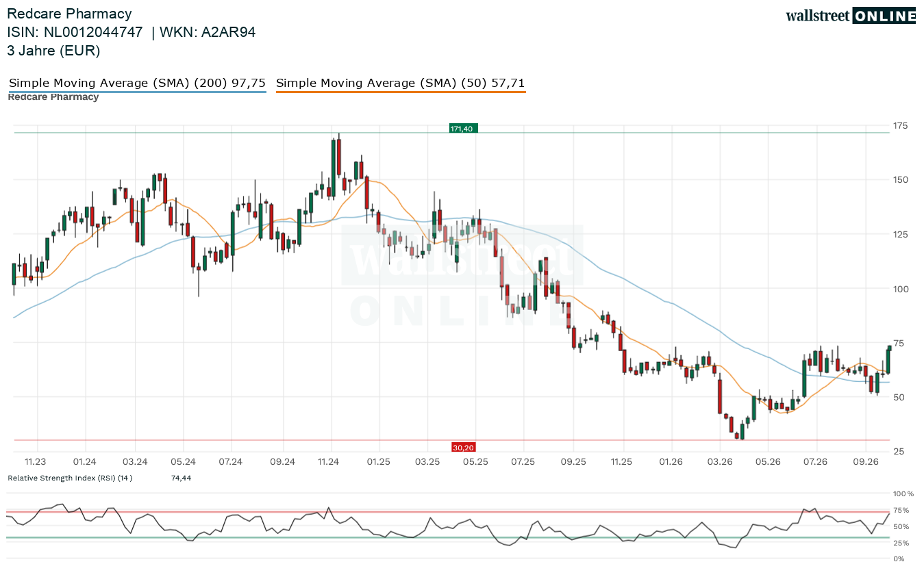Click the 03.24 date axis label
The height and width of the screenshot is (577, 924).
pyautogui.click(x=136, y=462)
